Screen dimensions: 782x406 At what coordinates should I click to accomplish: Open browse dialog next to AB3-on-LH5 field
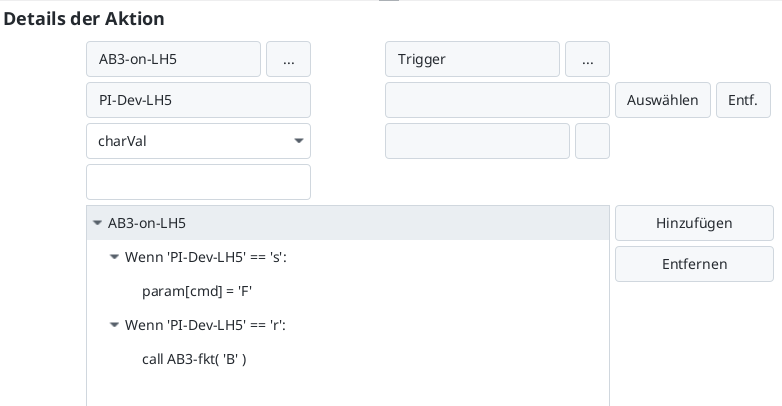coord(288,59)
